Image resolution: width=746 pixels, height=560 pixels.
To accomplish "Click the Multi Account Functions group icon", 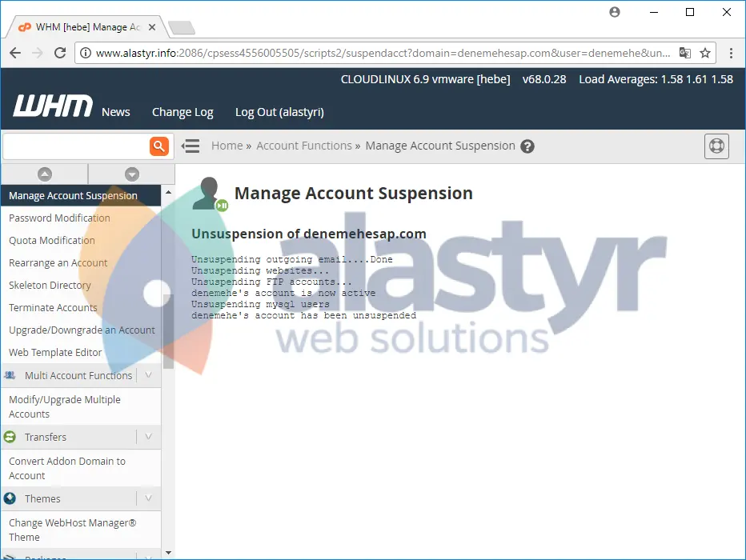I will pyautogui.click(x=10, y=375).
